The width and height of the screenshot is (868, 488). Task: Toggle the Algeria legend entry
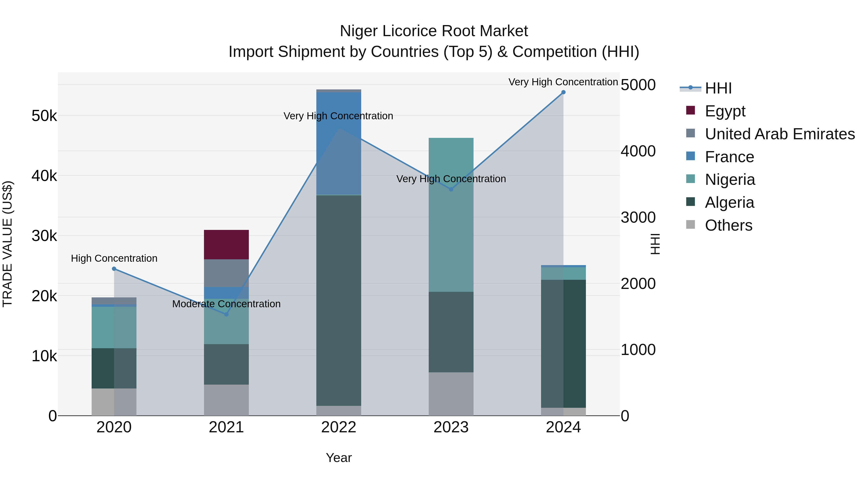pos(720,202)
